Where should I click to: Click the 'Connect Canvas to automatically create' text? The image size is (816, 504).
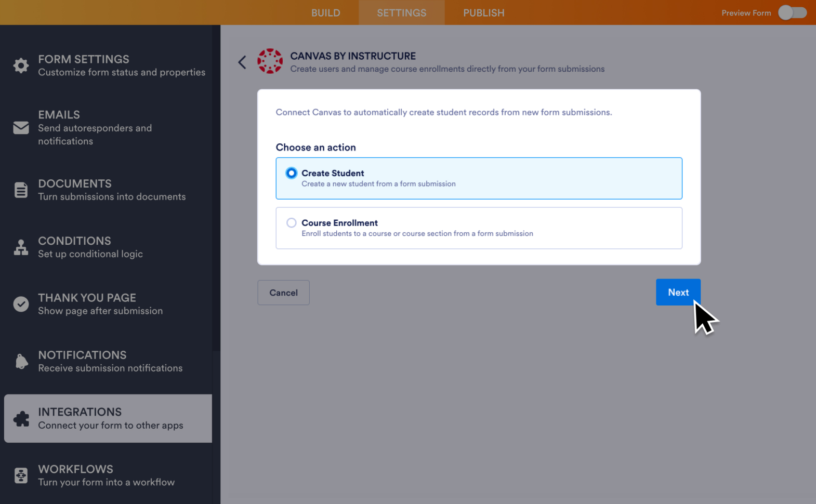pos(444,112)
